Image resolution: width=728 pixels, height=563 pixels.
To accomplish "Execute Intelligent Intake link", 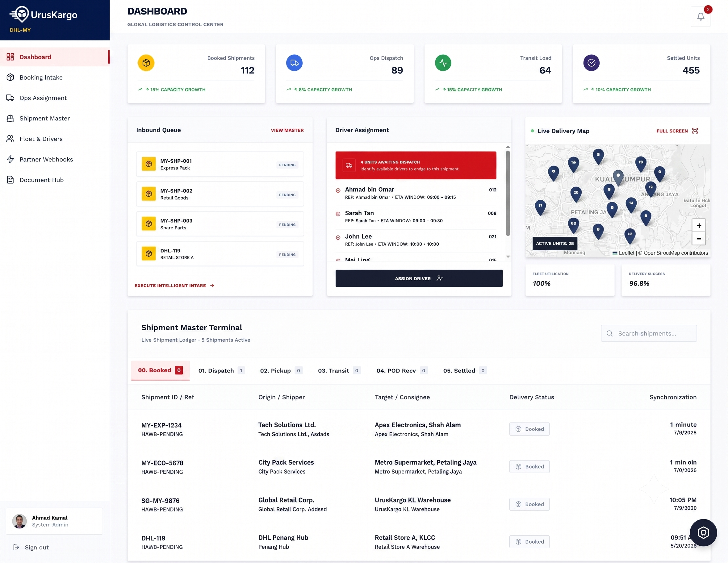I will [174, 286].
